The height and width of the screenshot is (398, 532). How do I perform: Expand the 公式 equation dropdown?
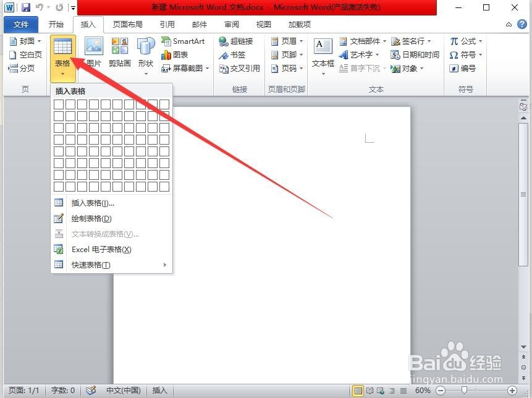[x=481, y=41]
